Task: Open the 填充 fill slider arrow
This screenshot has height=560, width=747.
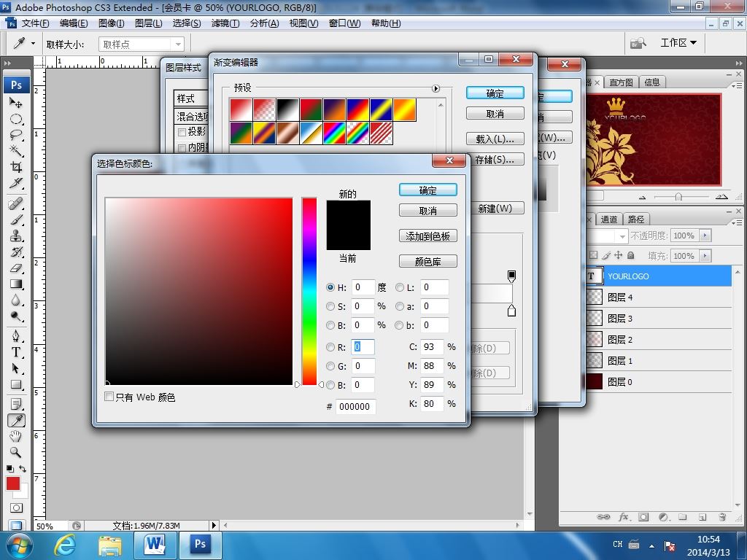Action: pos(705,256)
